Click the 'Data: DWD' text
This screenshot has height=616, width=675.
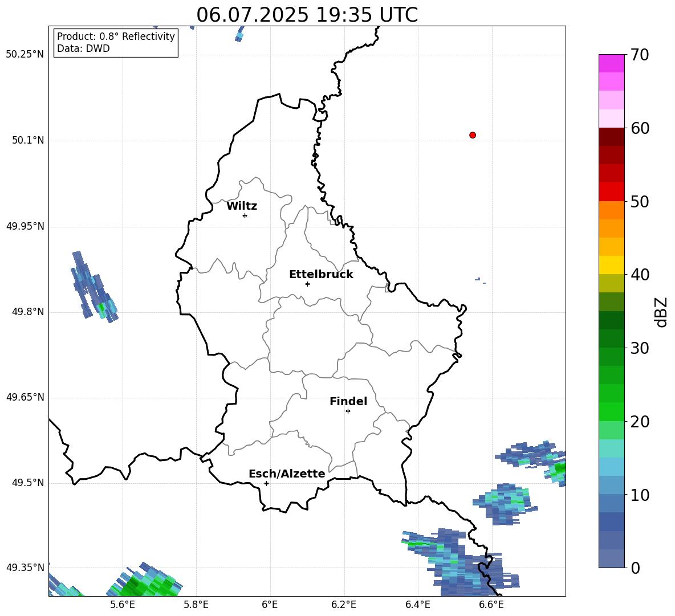[83, 48]
